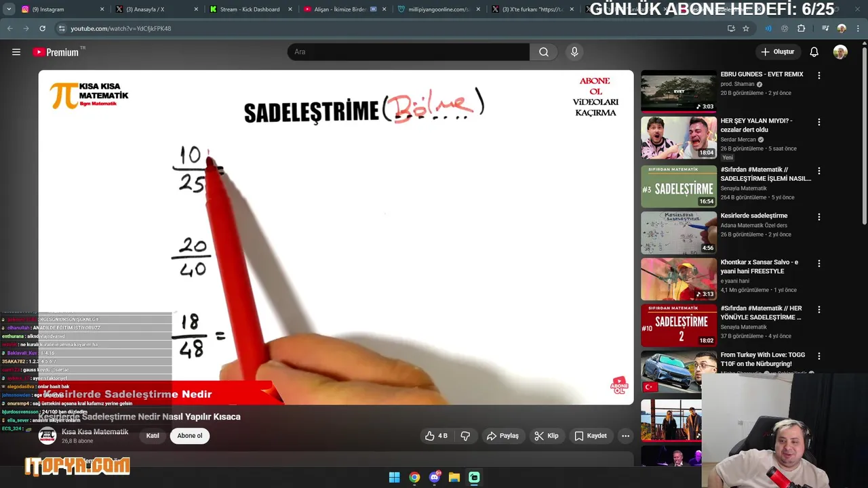Go to YouTube Premium home logo

56,52
